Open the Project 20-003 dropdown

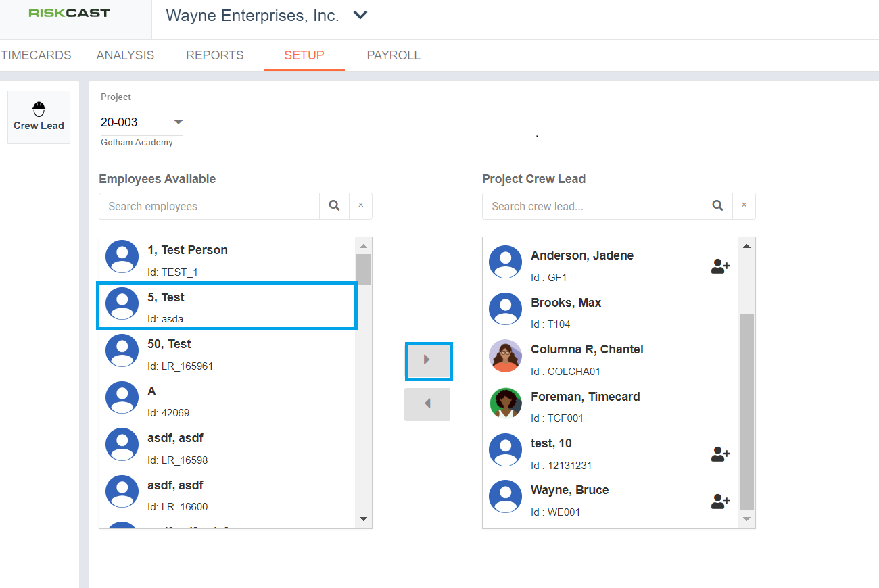141,122
